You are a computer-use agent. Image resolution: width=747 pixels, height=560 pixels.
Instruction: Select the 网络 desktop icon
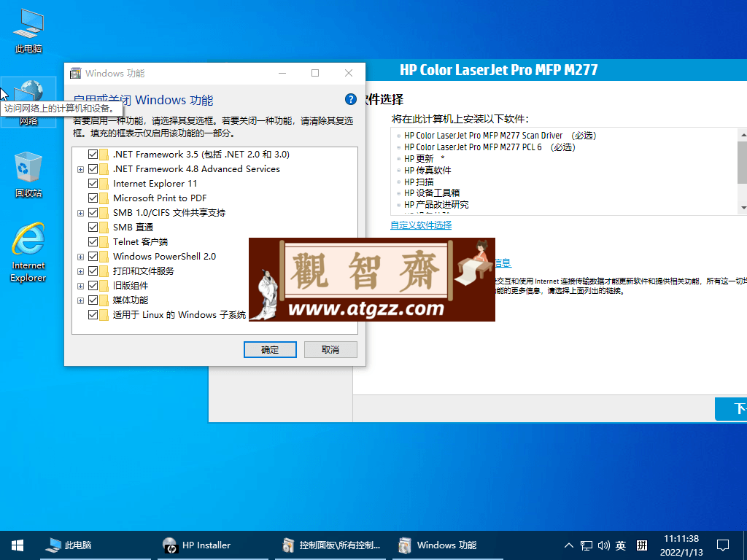point(28,102)
